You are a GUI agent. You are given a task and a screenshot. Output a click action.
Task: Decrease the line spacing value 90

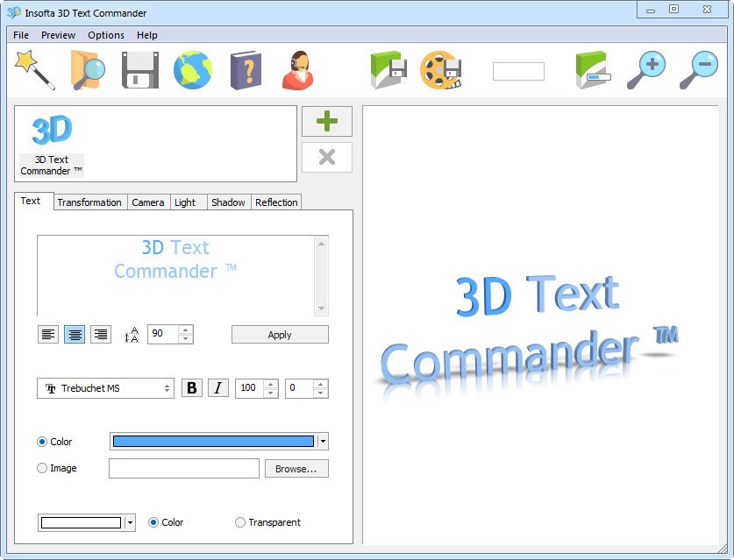coord(186,338)
